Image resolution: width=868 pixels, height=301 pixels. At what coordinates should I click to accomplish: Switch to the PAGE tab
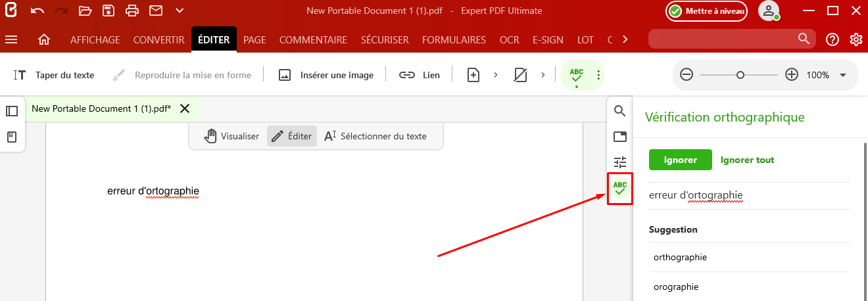tap(254, 40)
